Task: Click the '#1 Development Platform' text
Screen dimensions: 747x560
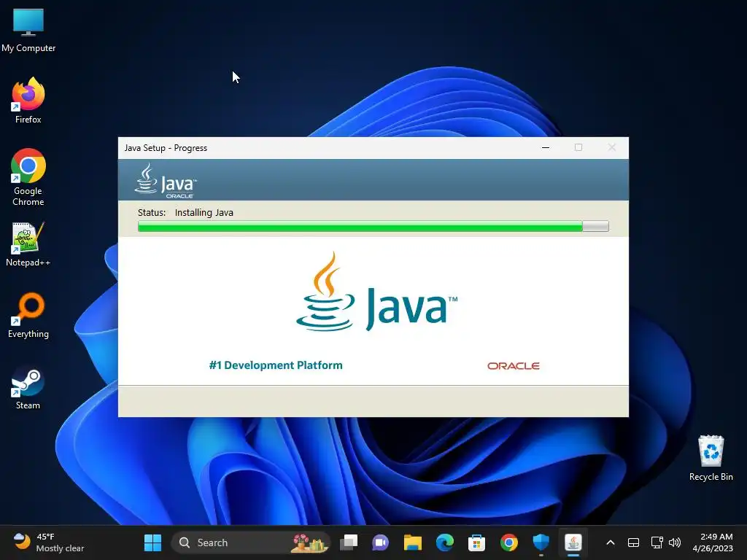Action: pyautogui.click(x=276, y=365)
